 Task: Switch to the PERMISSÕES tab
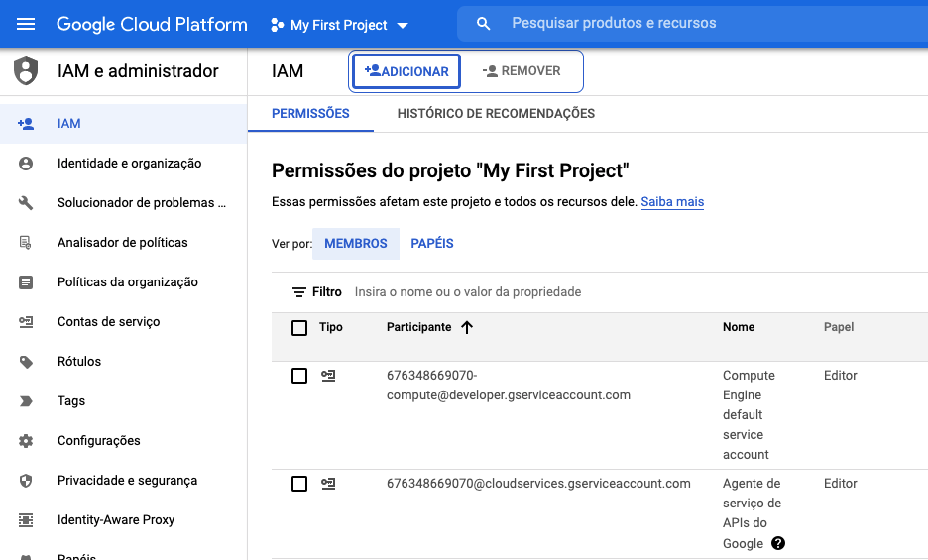click(x=310, y=114)
